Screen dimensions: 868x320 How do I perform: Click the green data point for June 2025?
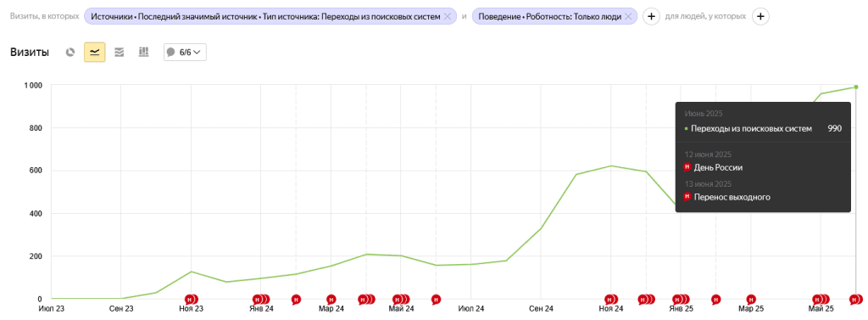pyautogui.click(x=856, y=87)
